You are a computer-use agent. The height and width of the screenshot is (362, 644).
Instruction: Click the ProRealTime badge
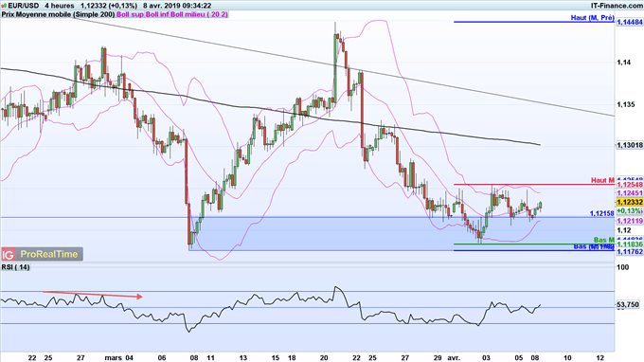coord(49,254)
